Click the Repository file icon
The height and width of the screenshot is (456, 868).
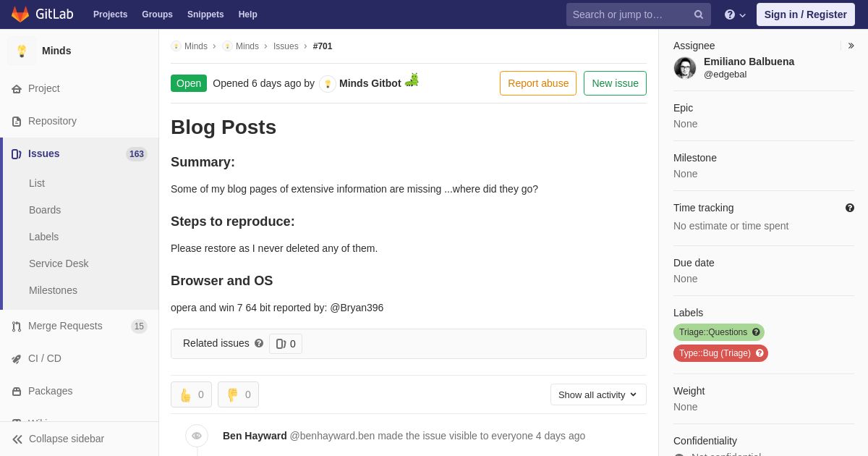(17, 121)
